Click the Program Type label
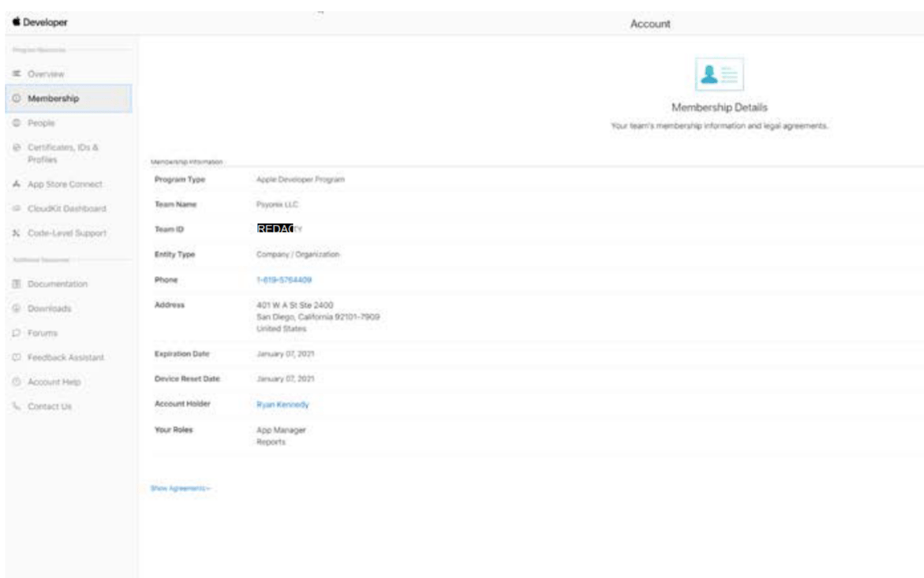The height and width of the screenshot is (578, 924). 180,180
